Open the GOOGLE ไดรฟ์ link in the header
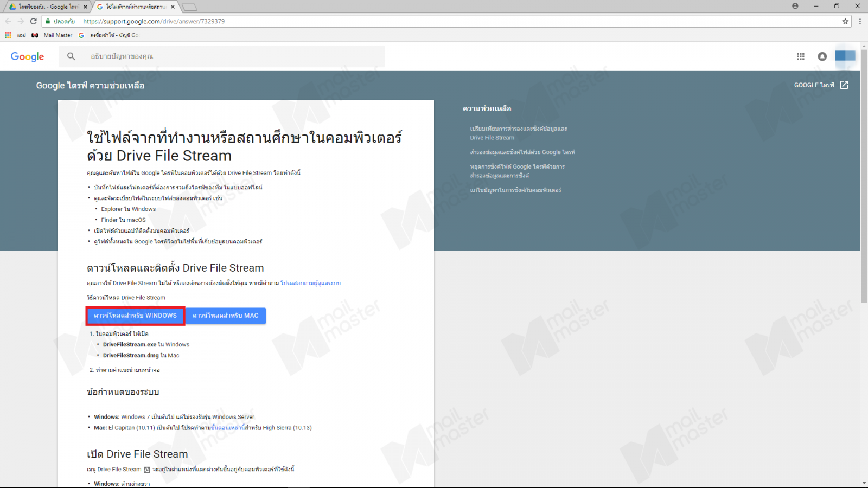The height and width of the screenshot is (488, 868). point(814,85)
